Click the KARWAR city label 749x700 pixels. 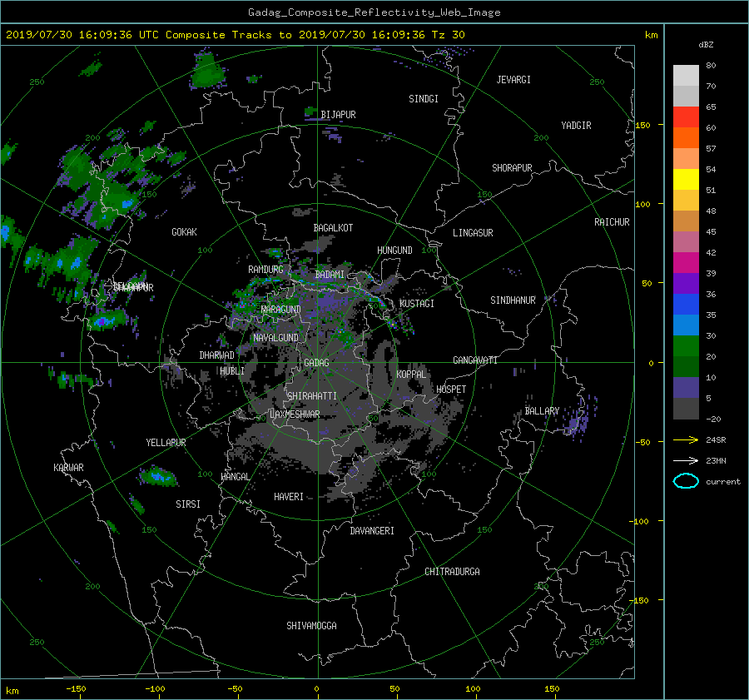68,467
